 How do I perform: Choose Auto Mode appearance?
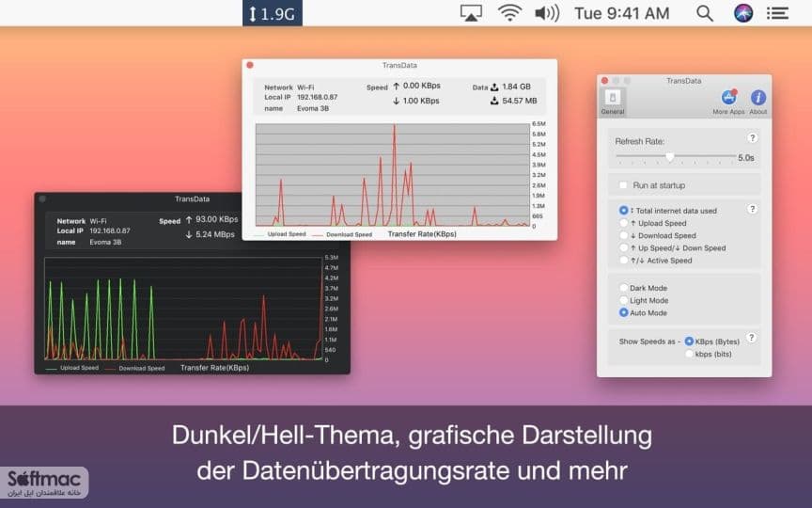(623, 312)
